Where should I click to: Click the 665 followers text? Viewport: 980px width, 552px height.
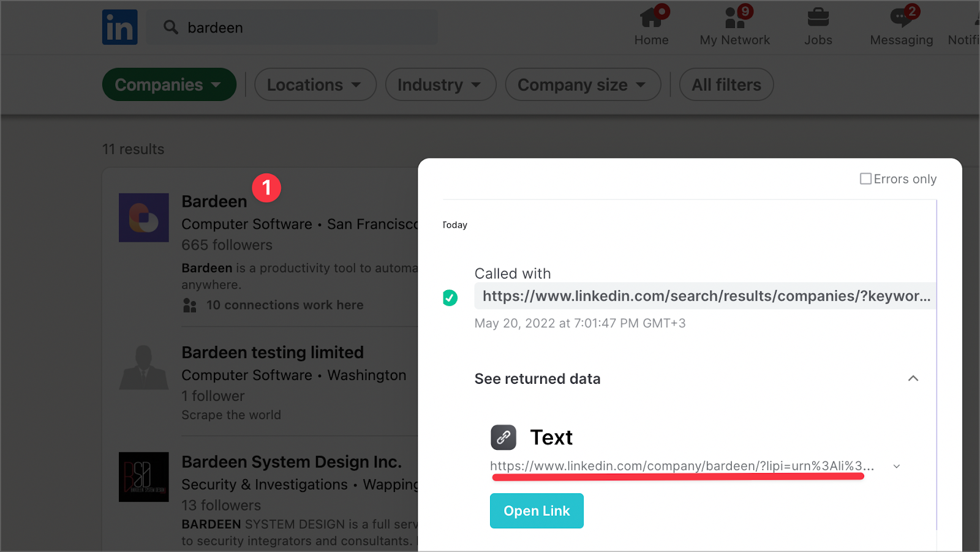[x=227, y=245]
